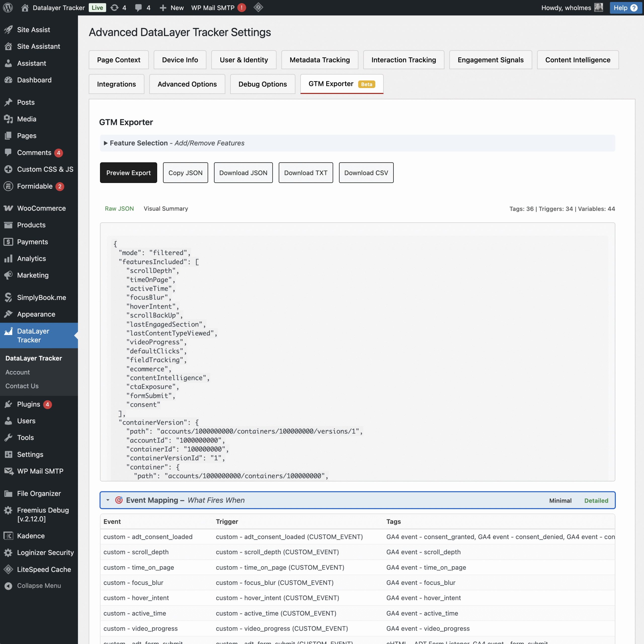Open the Engagement Signals tab
This screenshot has width=644, height=644.
coord(490,60)
